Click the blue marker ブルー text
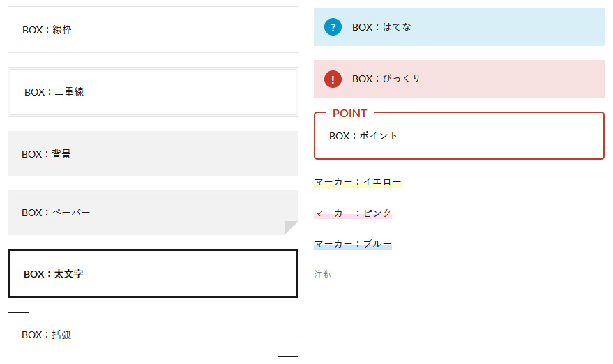Screen dimensions: 613x364 pyautogui.click(x=353, y=244)
